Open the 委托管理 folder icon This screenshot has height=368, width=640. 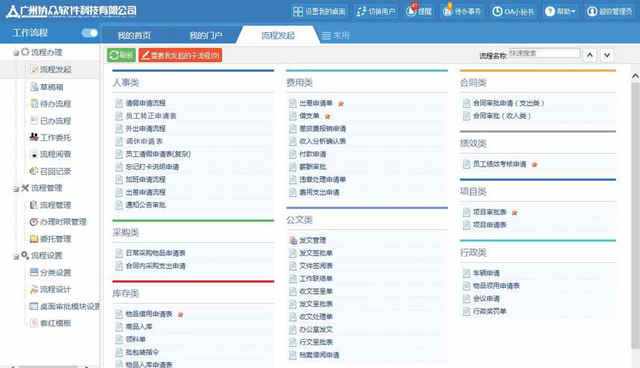click(34, 239)
